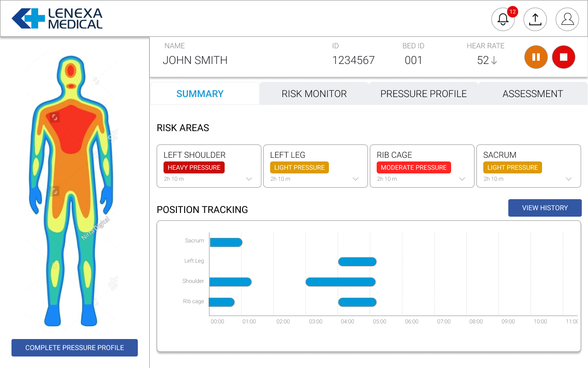
Task: Click the bed ID 001
Action: coord(413,60)
